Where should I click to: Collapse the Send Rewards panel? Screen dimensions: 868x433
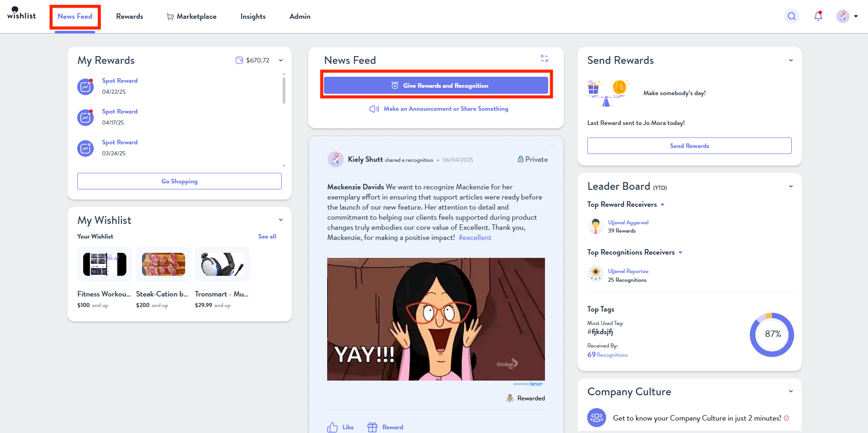tap(791, 60)
